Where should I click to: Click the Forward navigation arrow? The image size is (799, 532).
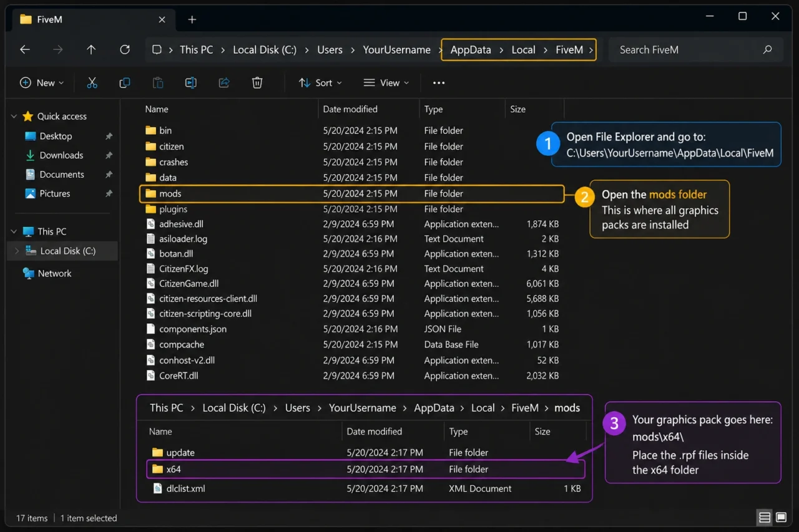click(x=58, y=50)
